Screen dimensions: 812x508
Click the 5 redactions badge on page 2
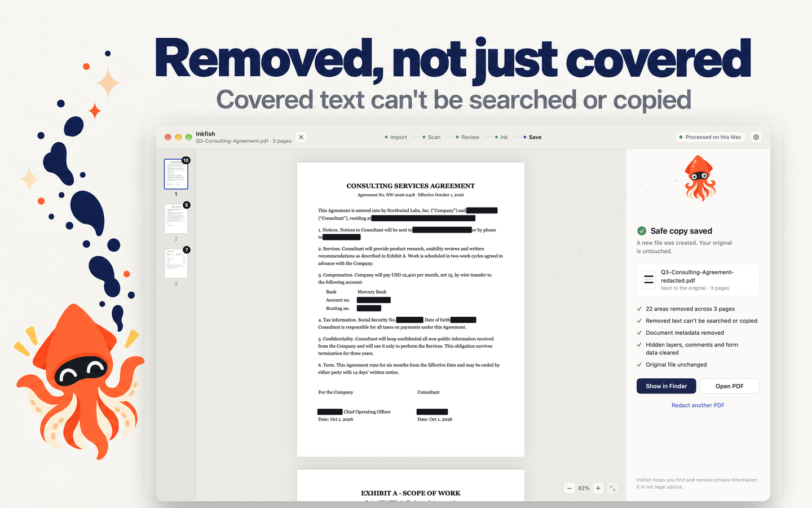click(187, 205)
